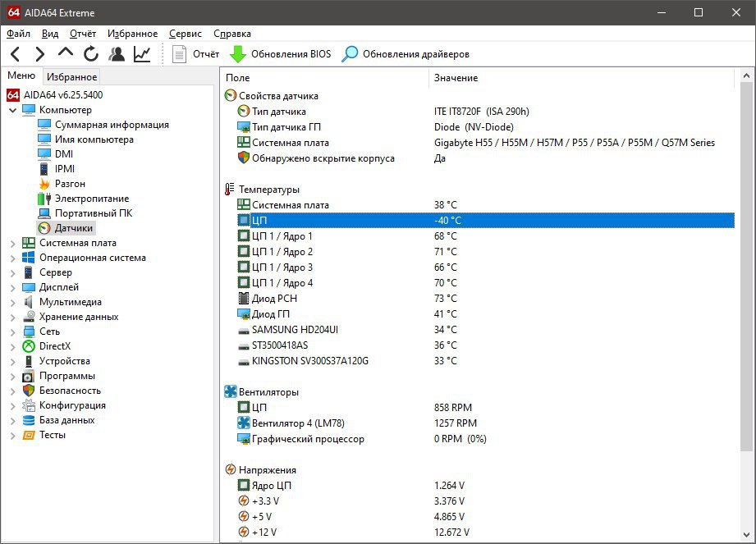The image size is (756, 544).
Task: Expand the Сеть tree node
Action: 13,332
